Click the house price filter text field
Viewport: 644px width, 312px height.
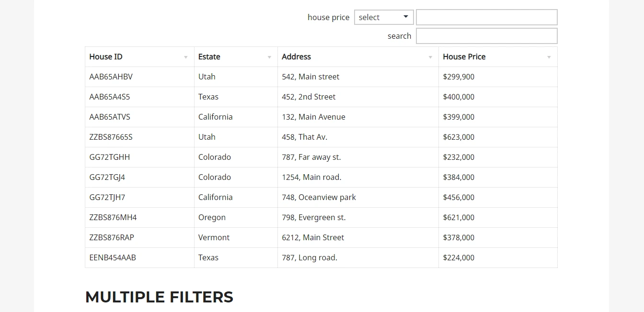pyautogui.click(x=486, y=17)
